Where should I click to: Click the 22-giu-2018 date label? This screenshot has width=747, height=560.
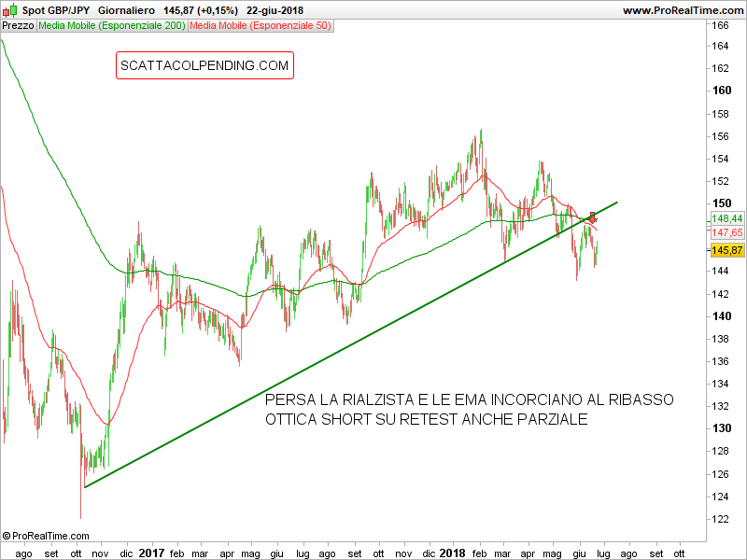275,10
